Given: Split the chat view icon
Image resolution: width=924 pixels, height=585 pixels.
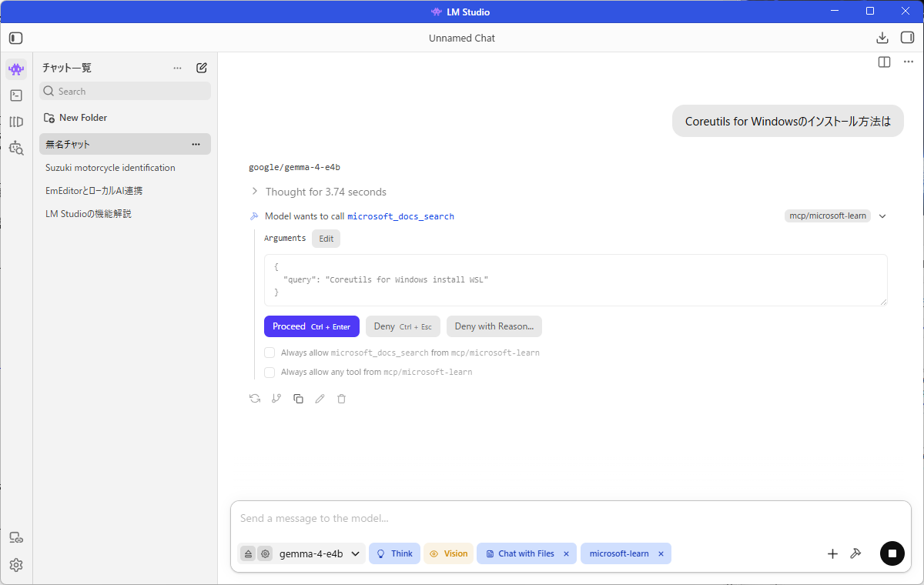Looking at the screenshot, I should pyautogui.click(x=884, y=62).
